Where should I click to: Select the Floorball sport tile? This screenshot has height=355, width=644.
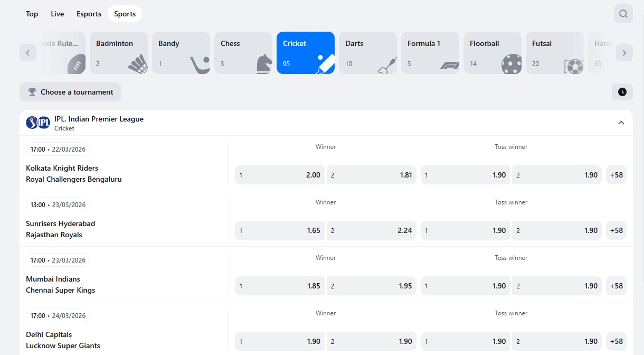(x=492, y=53)
